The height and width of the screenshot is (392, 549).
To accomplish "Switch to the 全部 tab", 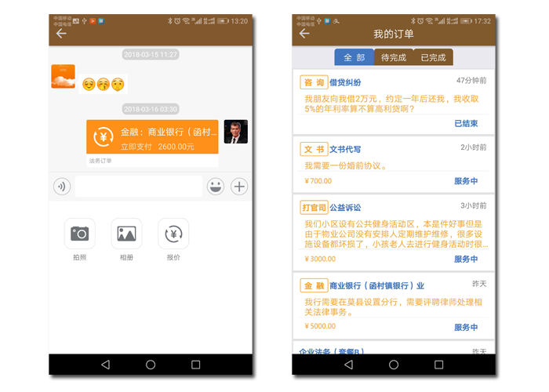I will tap(354, 57).
